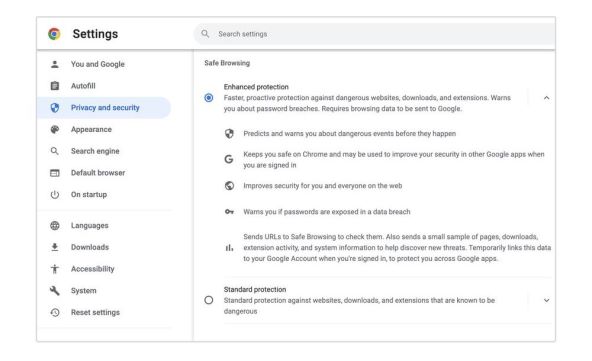Click the Standard protection title text

coord(255,290)
